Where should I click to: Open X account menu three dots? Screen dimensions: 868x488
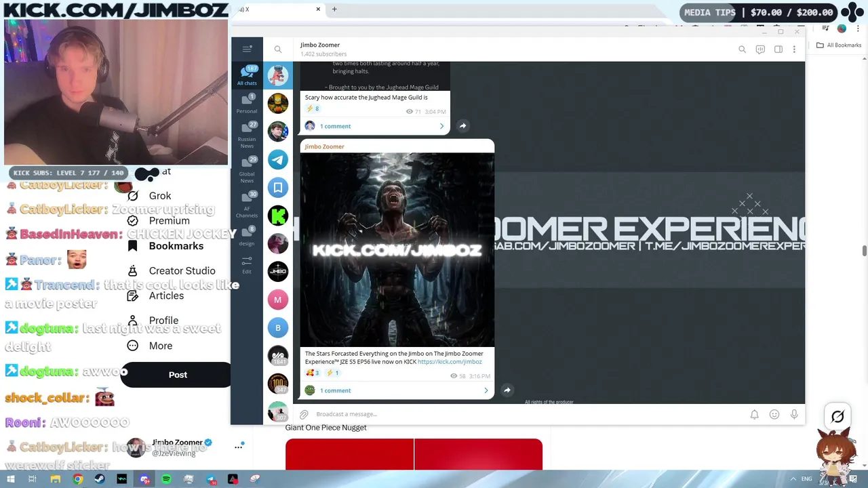coord(239,447)
